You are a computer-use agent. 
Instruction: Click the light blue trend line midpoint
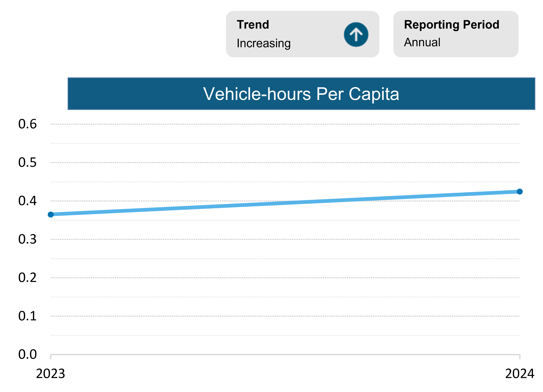click(285, 203)
